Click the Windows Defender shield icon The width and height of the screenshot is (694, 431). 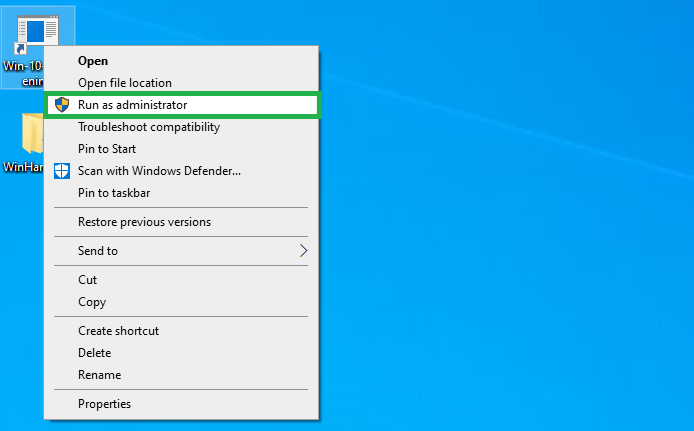coord(62,171)
